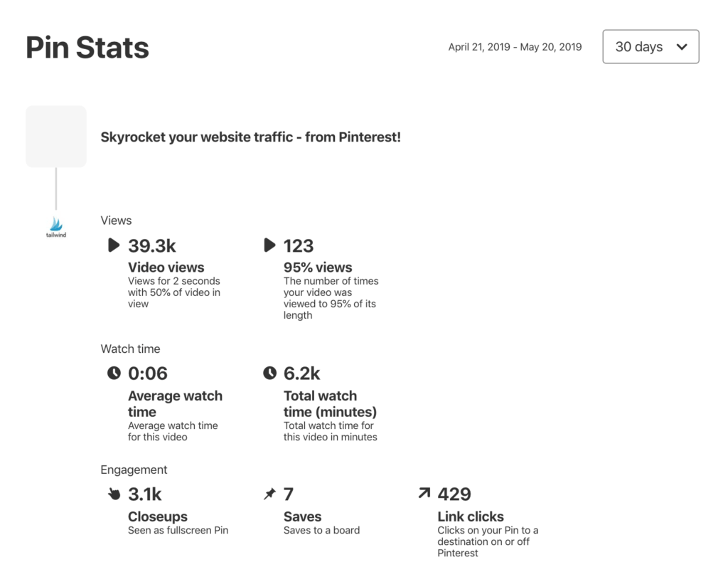The height and width of the screenshot is (567, 728).
Task: Click the hand icon next to 3.1k
Action: tap(114, 494)
